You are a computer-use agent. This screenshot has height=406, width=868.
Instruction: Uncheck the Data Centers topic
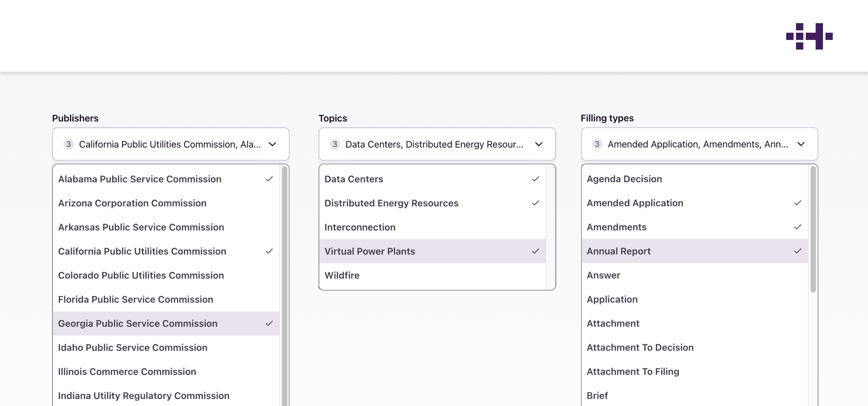pos(432,179)
